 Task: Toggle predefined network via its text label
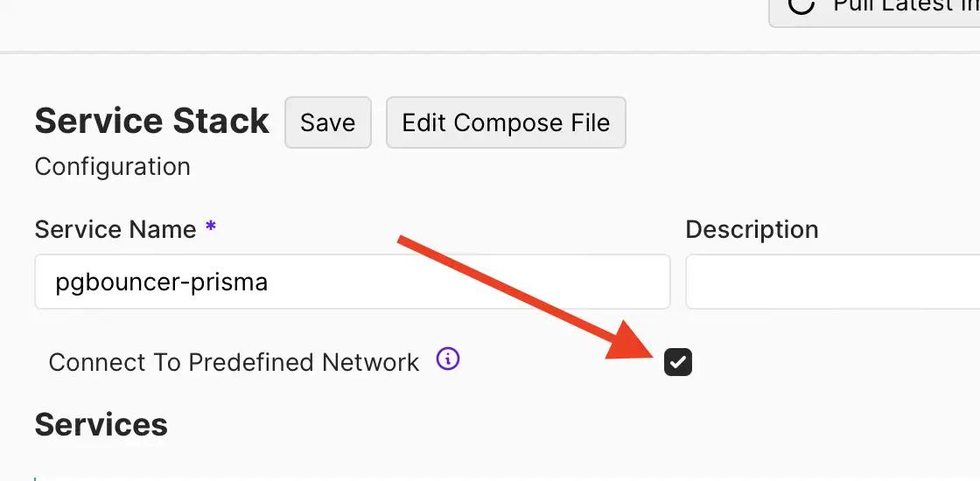coord(234,362)
